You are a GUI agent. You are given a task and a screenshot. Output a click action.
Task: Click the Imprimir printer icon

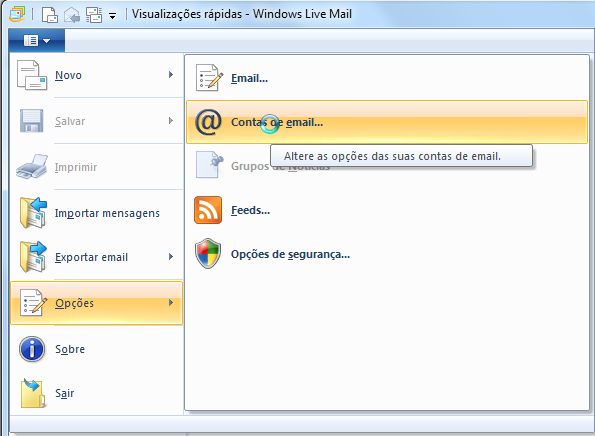32,167
